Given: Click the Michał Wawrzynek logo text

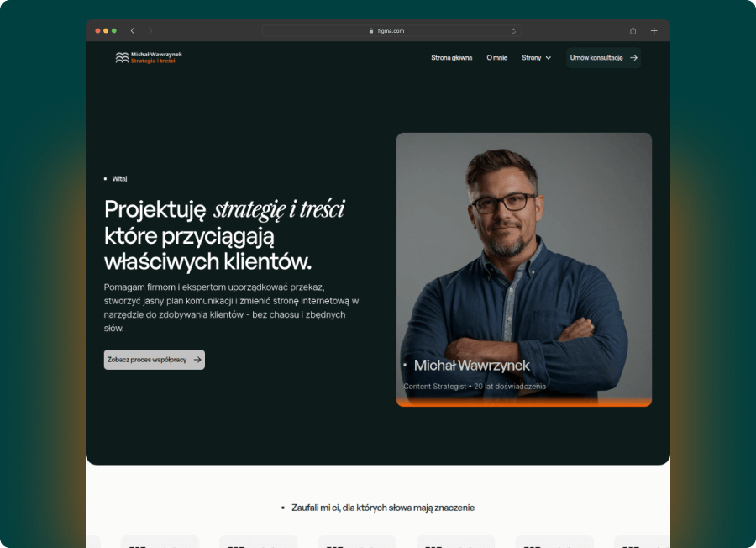Looking at the screenshot, I should (156, 57).
